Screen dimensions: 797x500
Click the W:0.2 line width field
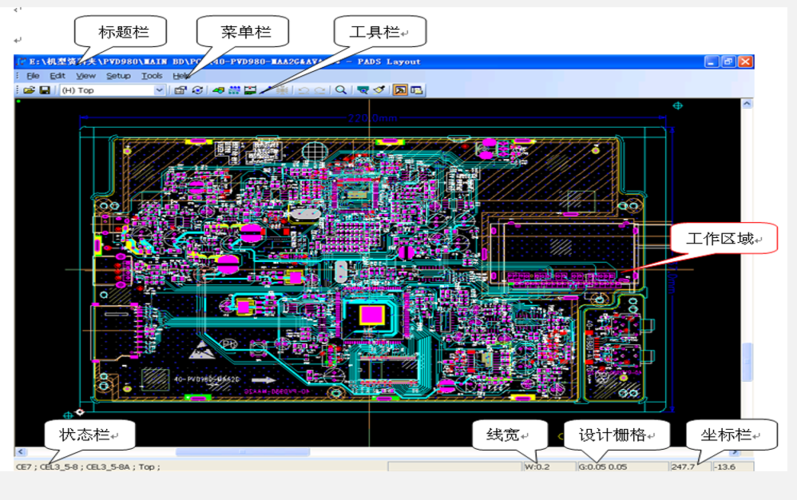tap(549, 466)
